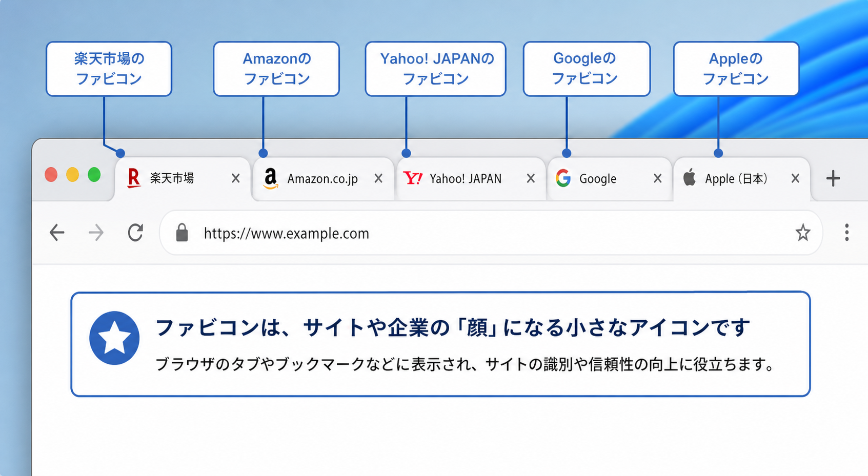Go back with the left arrow button

[57, 233]
